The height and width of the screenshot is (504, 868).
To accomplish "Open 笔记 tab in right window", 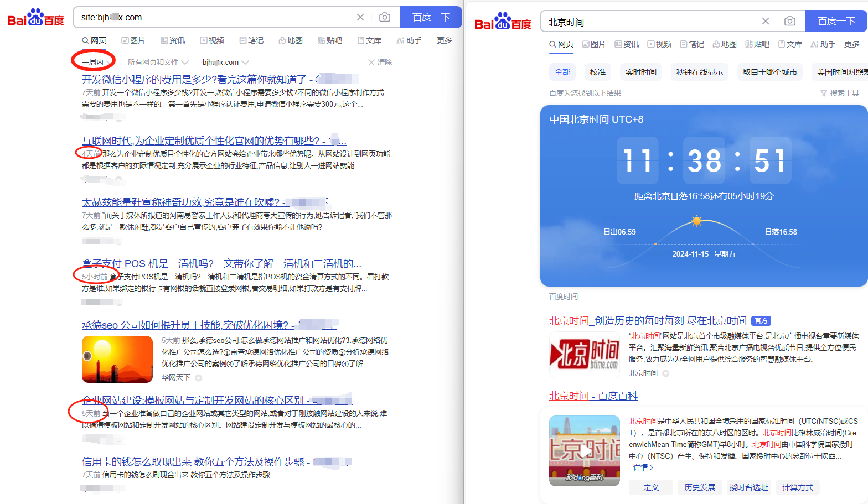I will coord(692,44).
